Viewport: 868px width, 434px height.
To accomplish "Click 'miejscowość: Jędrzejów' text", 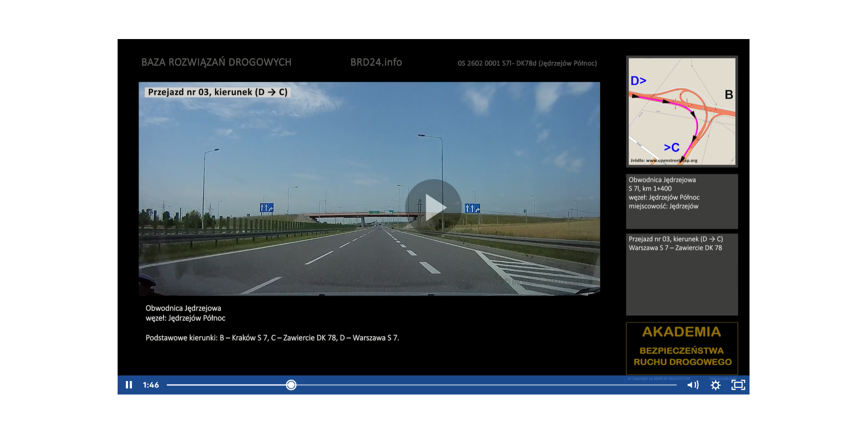I will click(x=664, y=206).
